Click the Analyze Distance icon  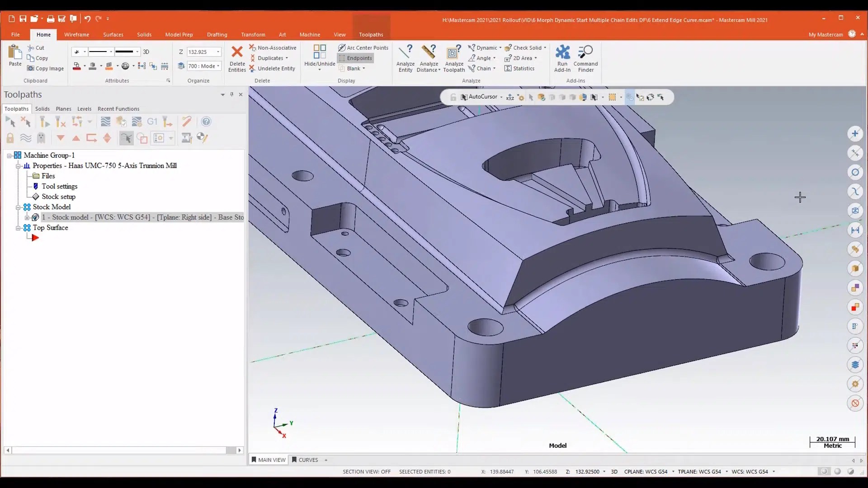tap(428, 52)
